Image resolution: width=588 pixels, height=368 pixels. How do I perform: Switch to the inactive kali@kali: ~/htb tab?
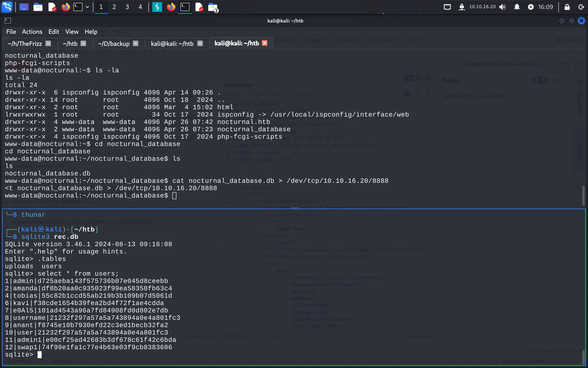[172, 44]
